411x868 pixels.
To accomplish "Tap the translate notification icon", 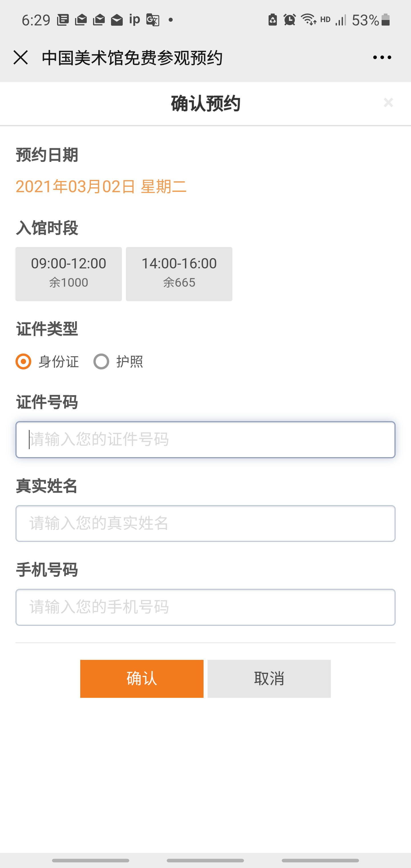I will [153, 20].
